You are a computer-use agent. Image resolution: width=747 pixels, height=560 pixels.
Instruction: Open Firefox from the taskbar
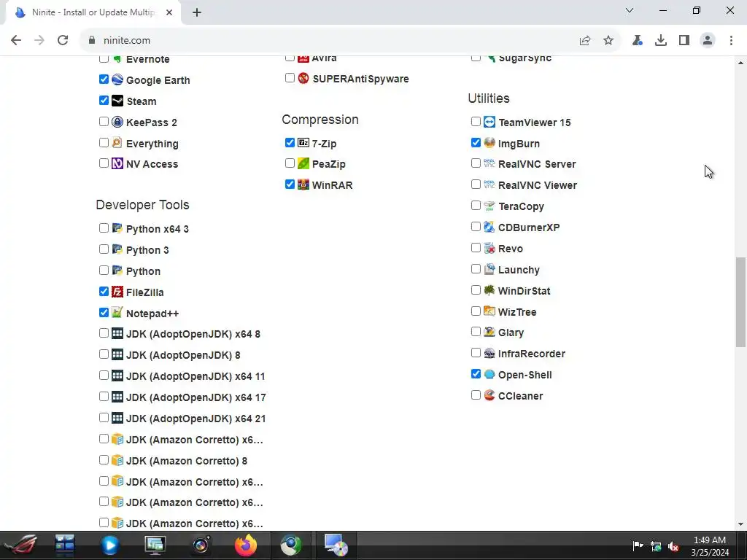[x=246, y=545]
